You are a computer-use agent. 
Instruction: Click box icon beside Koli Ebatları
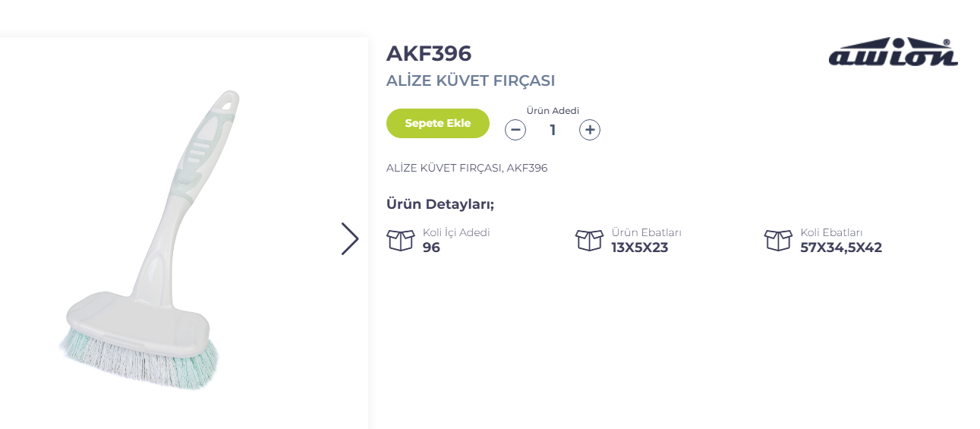(778, 240)
